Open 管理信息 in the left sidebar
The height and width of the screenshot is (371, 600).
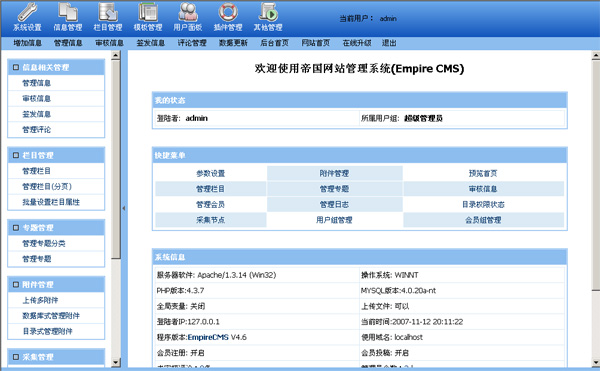pyautogui.click(x=37, y=83)
